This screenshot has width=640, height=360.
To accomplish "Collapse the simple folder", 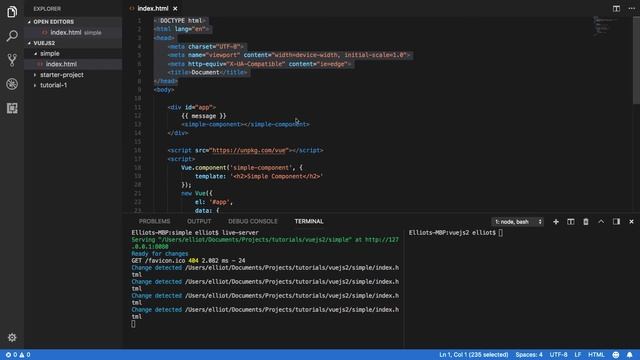I will tap(73, 53).
